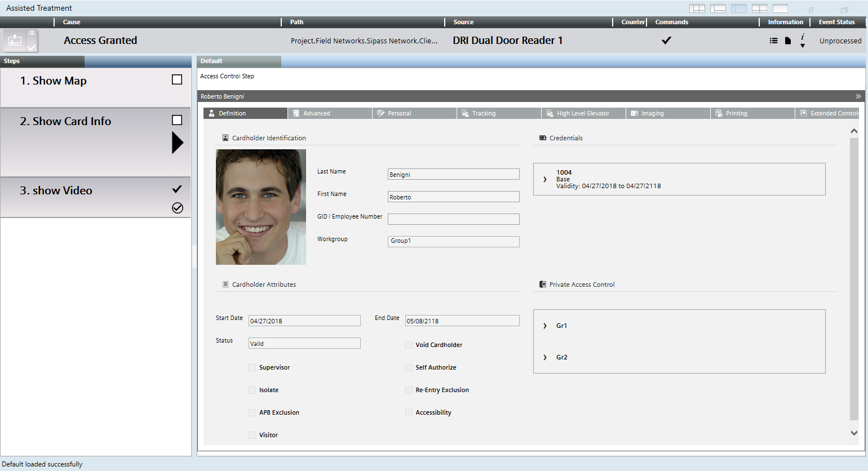Check the Show Map step checkbox

point(177,80)
